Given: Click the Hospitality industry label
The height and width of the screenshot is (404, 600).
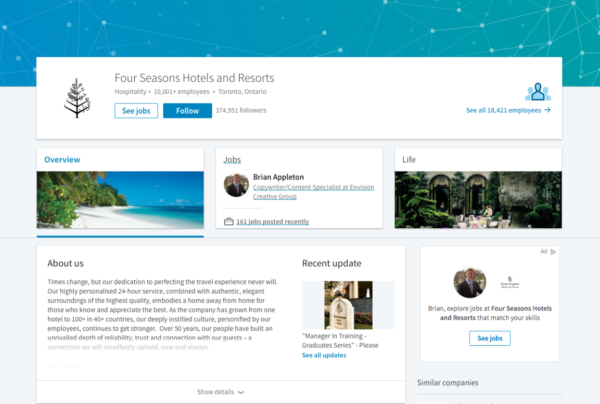Looking at the screenshot, I should point(130,91).
